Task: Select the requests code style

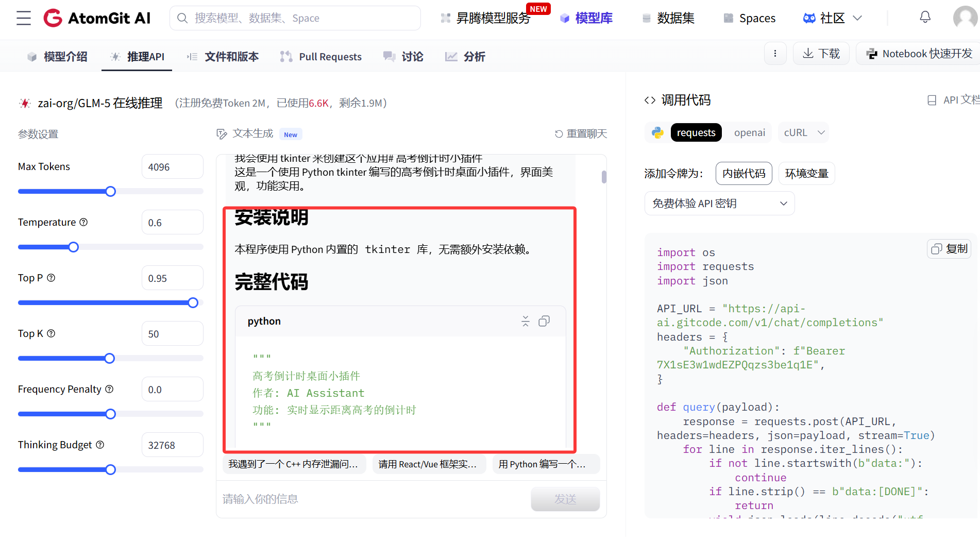Action: (x=696, y=132)
